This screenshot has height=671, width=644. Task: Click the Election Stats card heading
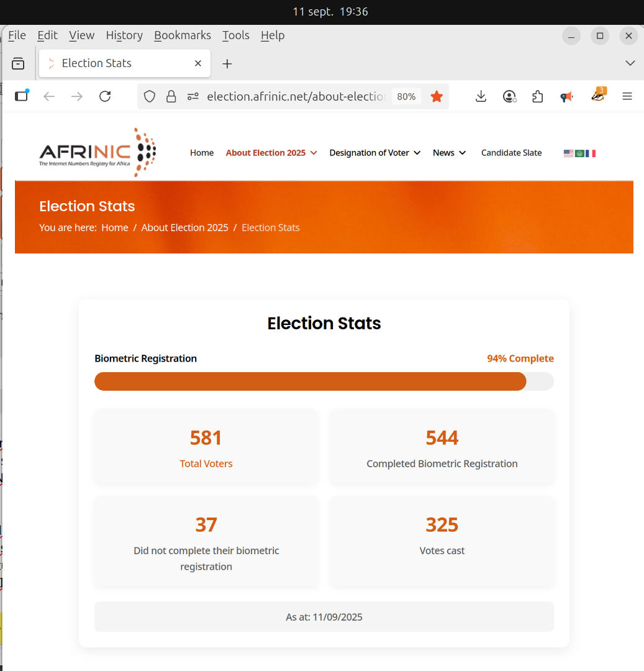(324, 323)
